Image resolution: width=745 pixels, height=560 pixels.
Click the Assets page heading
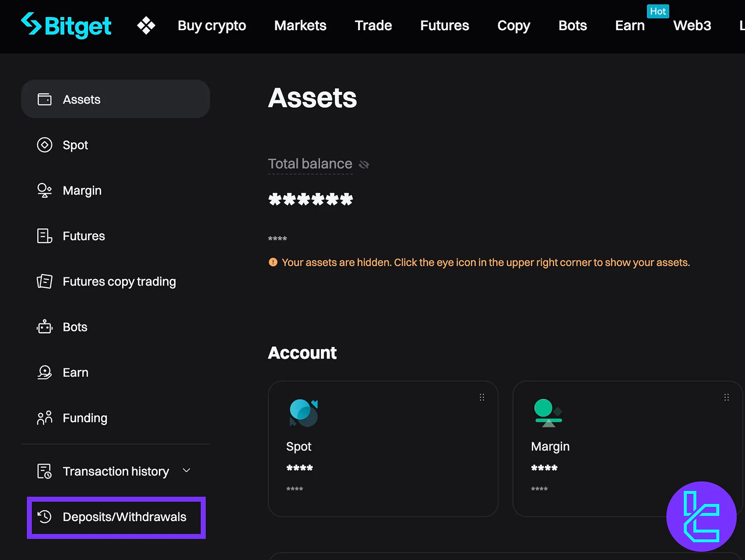tap(312, 98)
